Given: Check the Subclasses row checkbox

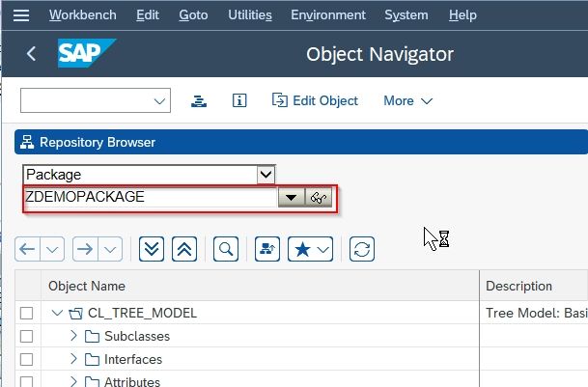Looking at the screenshot, I should [x=27, y=337].
